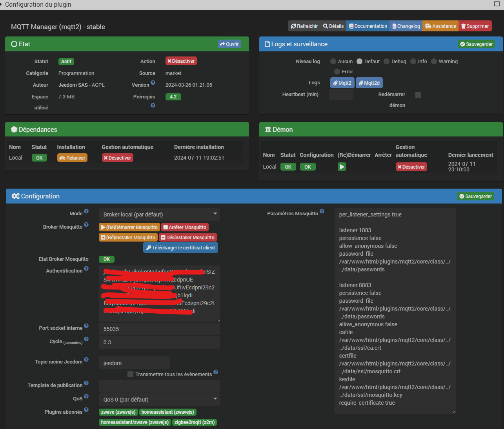504x429 pixels.
Task: Click Relancer to reinstall dependencies
Action: [x=72, y=158]
